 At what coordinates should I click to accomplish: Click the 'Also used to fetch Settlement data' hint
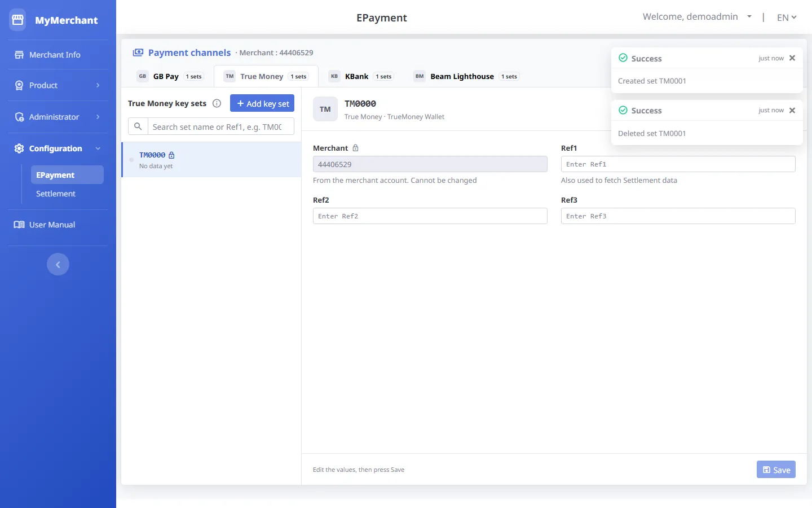tap(619, 181)
